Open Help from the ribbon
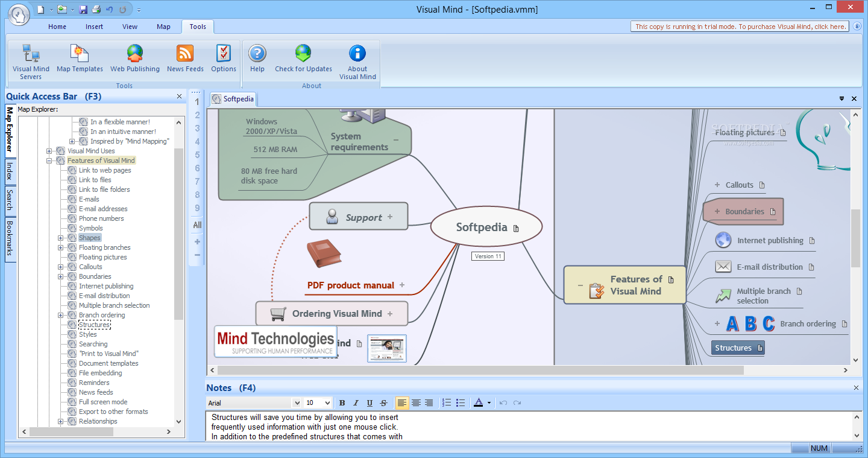 tap(257, 59)
